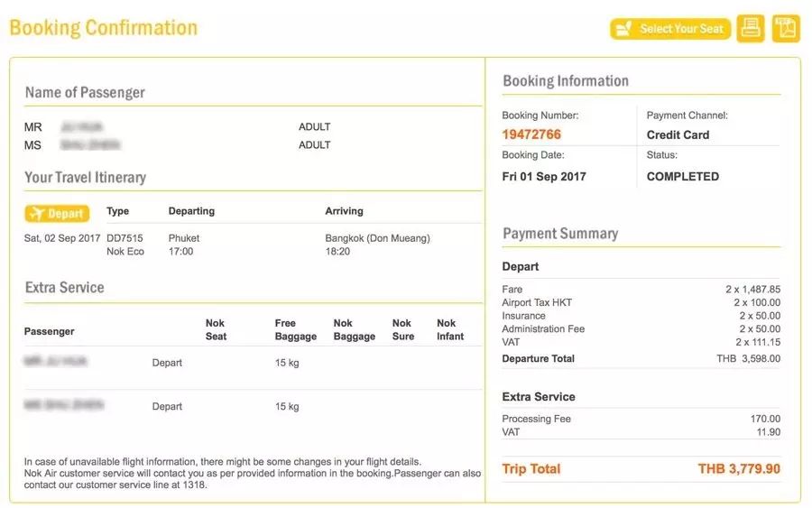Select the Name of Passenger heading

(85, 92)
